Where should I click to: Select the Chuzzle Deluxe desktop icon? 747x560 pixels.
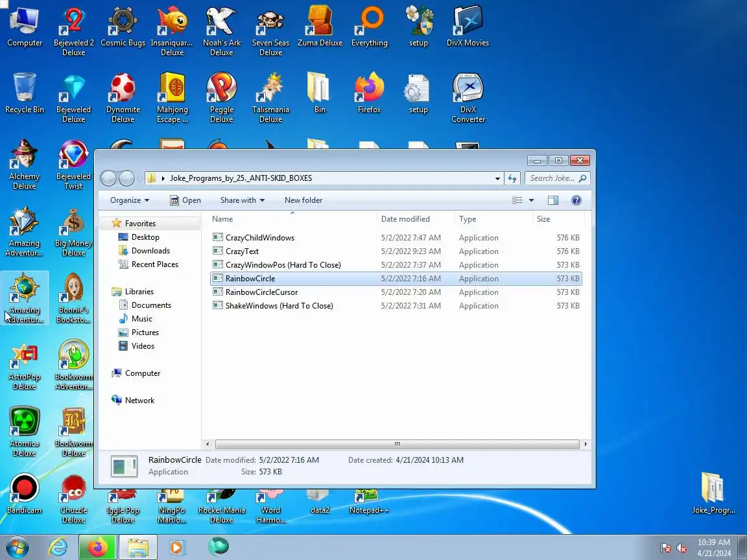tap(73, 498)
